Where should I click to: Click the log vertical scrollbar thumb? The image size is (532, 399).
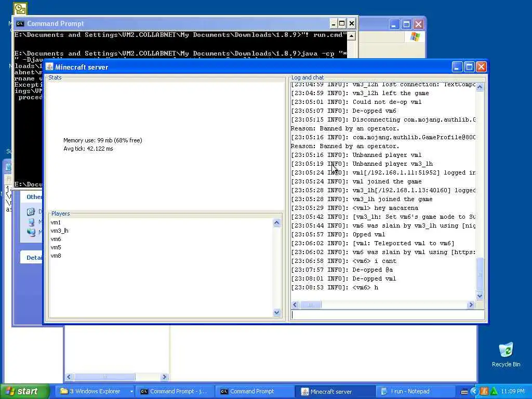pos(480,273)
